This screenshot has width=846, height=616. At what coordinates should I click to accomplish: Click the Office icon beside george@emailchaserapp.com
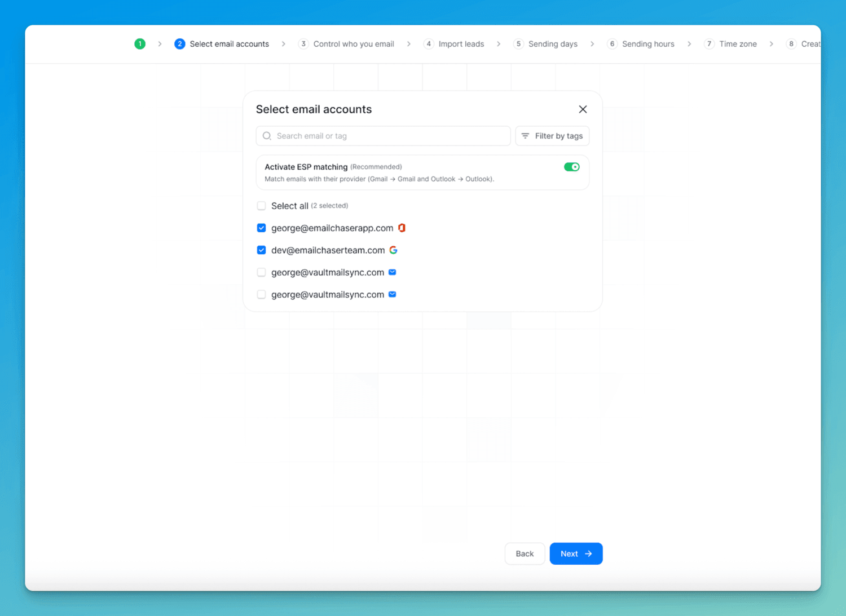(x=402, y=228)
